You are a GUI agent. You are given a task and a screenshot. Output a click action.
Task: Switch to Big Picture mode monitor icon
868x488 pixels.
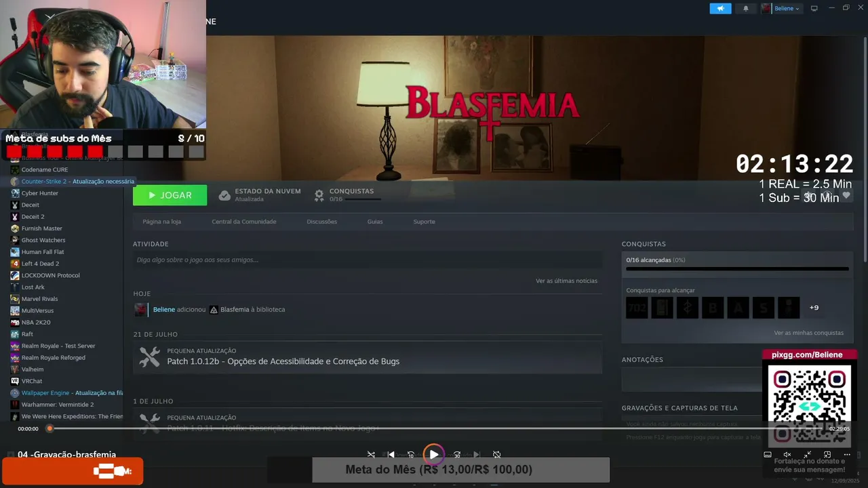click(814, 8)
